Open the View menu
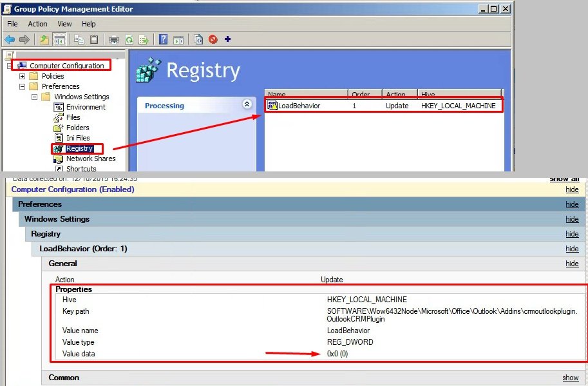The image size is (588, 386). [64, 24]
